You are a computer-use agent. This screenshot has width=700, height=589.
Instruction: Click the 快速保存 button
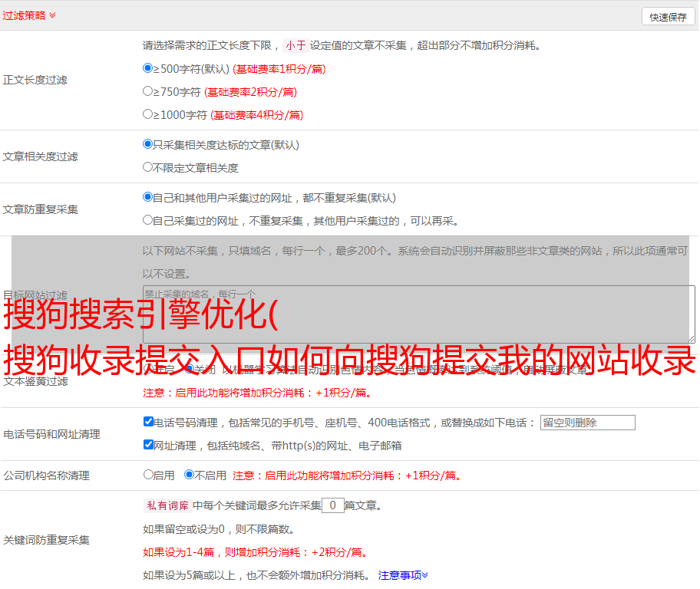coord(668,17)
